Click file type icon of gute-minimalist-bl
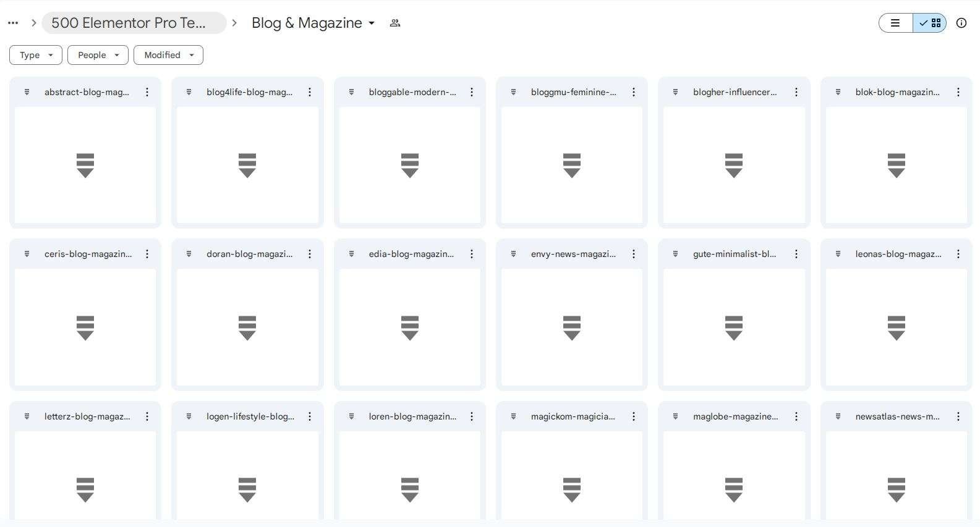This screenshot has height=527, width=980. (x=675, y=254)
